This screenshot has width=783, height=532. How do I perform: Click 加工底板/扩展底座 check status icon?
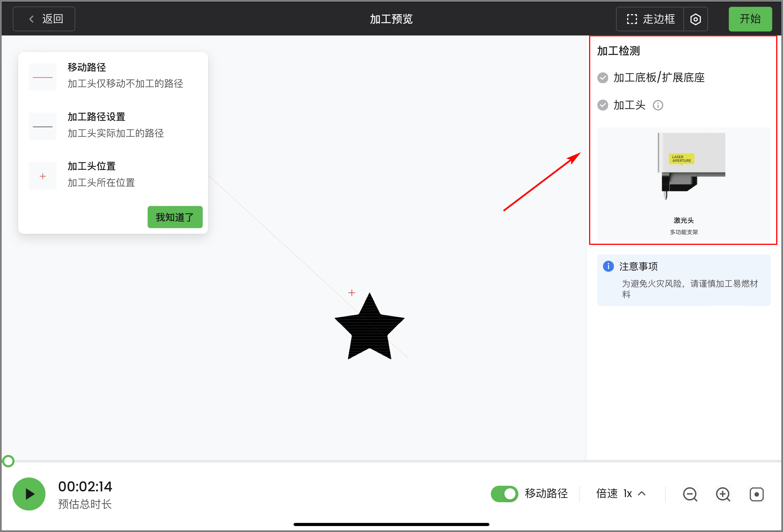(x=603, y=78)
